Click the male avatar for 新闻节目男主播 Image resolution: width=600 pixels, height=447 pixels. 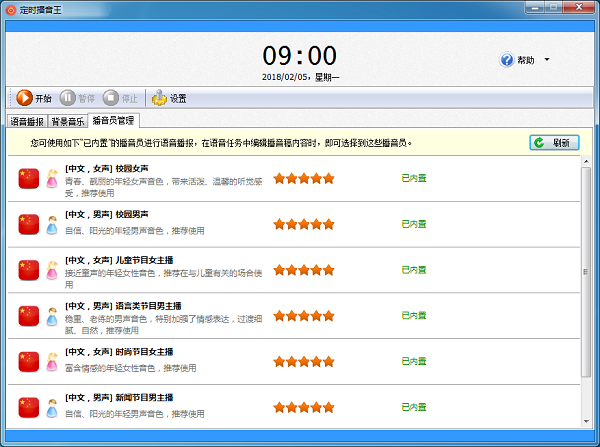click(52, 408)
